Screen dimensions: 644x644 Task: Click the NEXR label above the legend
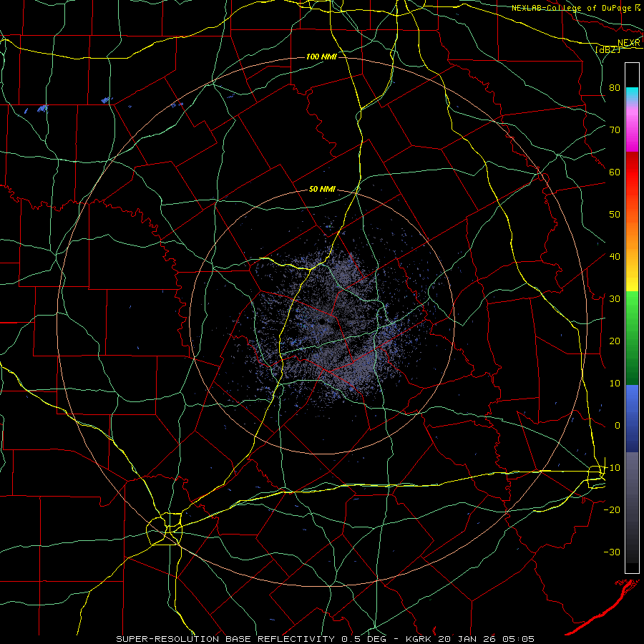(x=629, y=43)
